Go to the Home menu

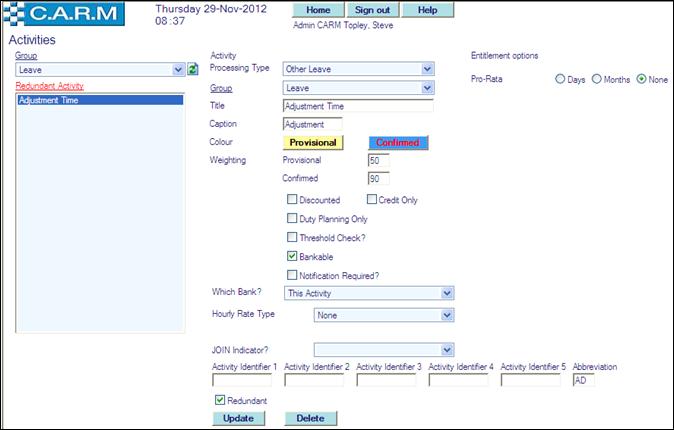(x=318, y=10)
